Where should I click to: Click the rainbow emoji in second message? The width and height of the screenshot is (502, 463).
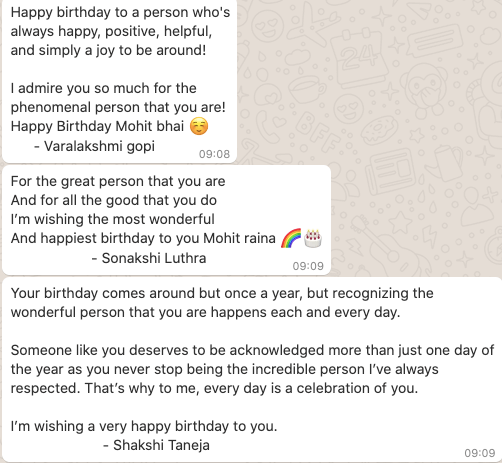click(291, 238)
